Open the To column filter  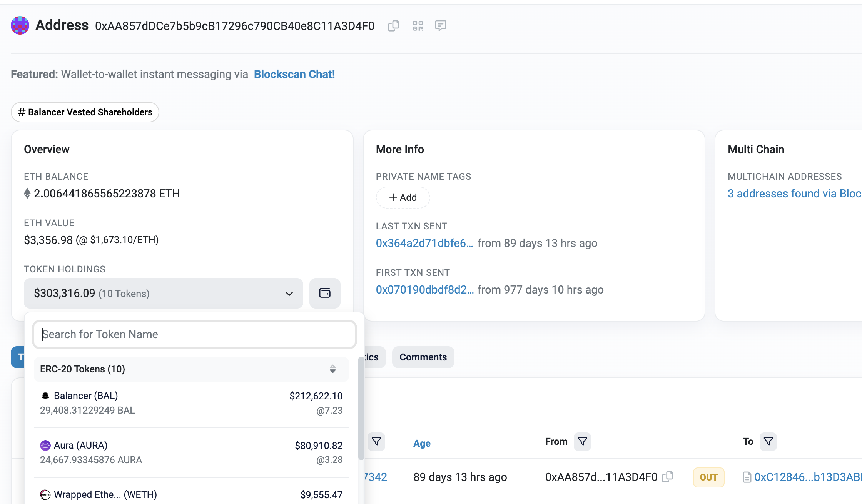pos(768,441)
